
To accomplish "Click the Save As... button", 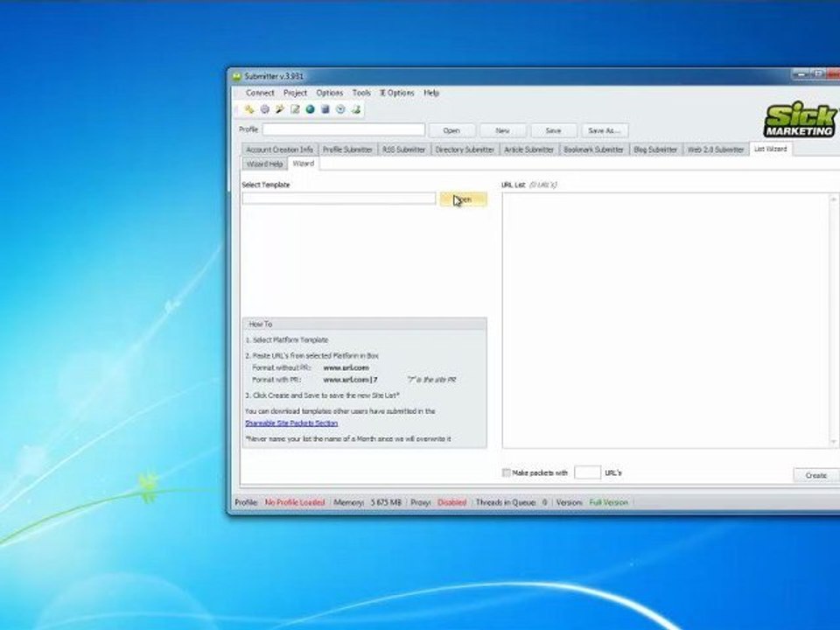I will pyautogui.click(x=605, y=130).
